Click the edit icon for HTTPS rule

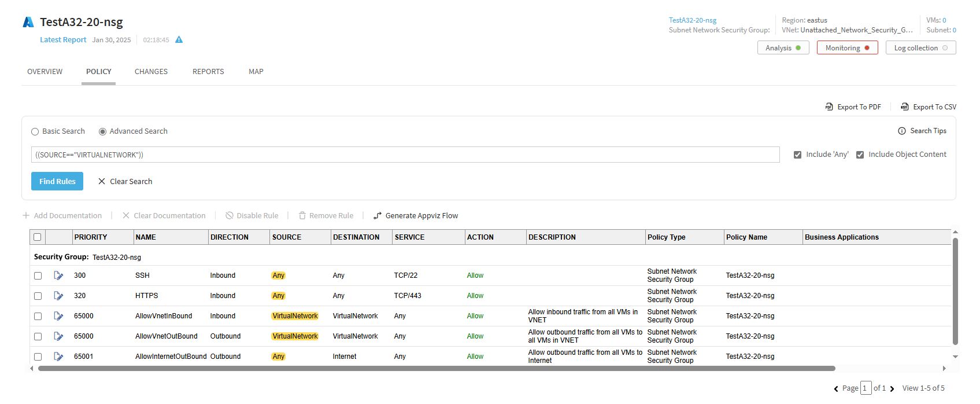point(58,296)
